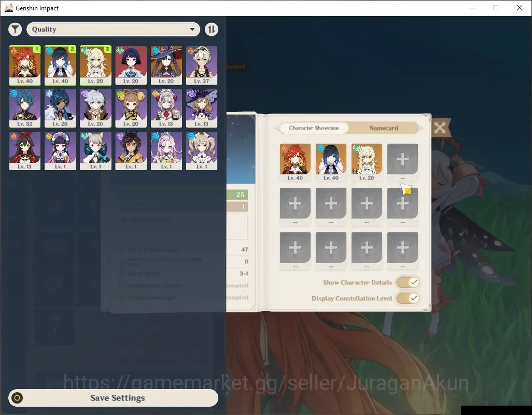Switch to the Character Showcase tab
The width and height of the screenshot is (532, 415).
click(314, 128)
